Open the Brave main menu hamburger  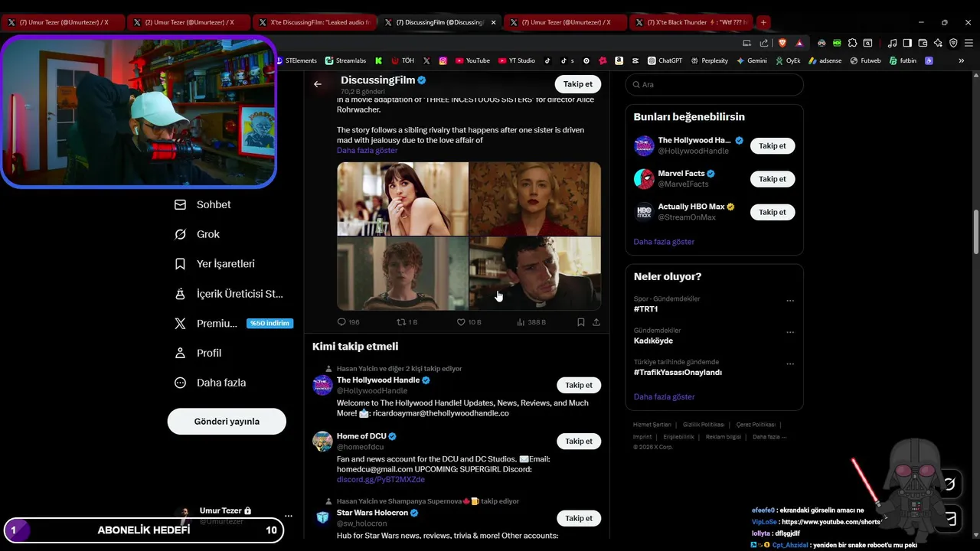(969, 43)
